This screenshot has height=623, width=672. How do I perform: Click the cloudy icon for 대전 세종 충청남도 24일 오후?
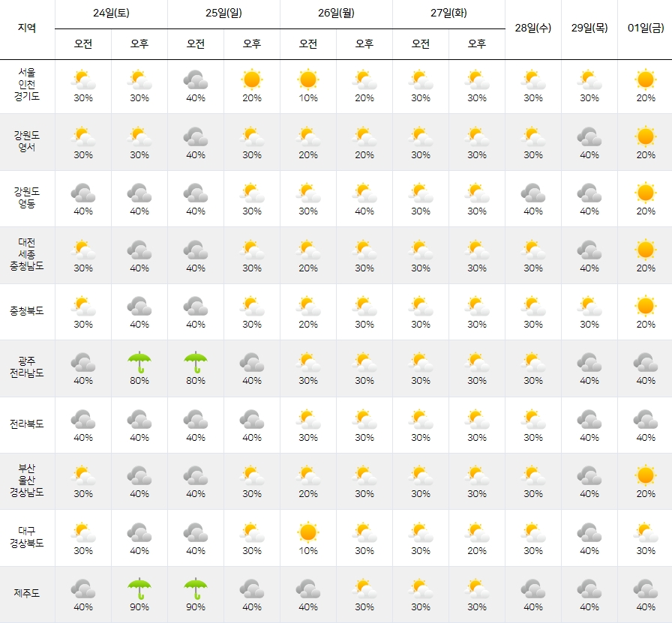139,250
